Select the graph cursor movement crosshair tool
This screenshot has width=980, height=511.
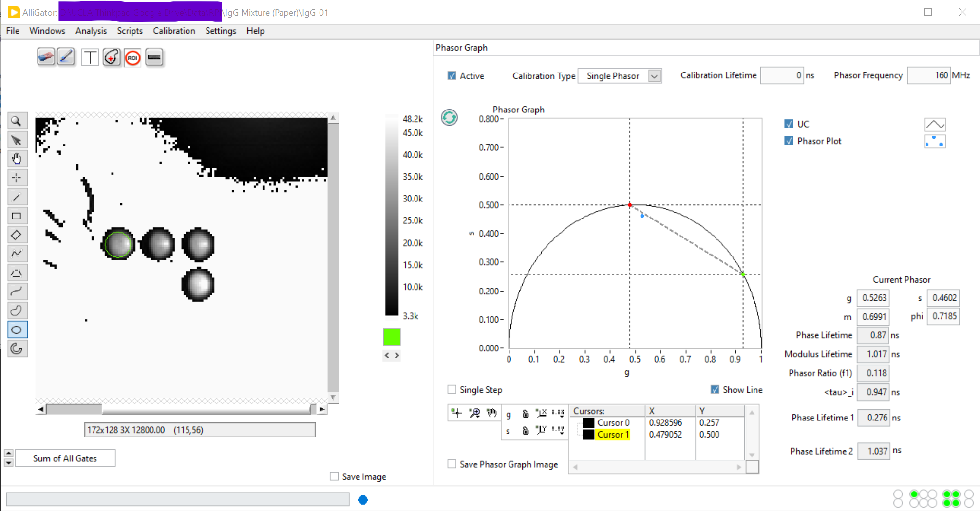pos(457,413)
